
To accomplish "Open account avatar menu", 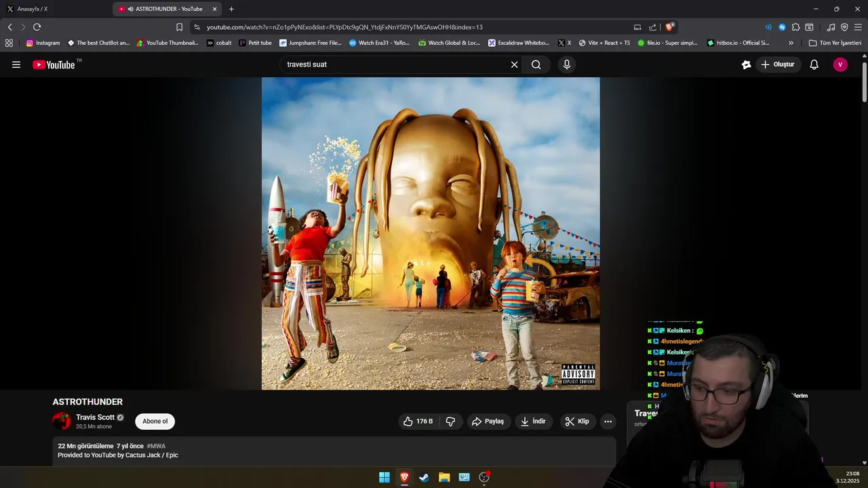I will [840, 64].
